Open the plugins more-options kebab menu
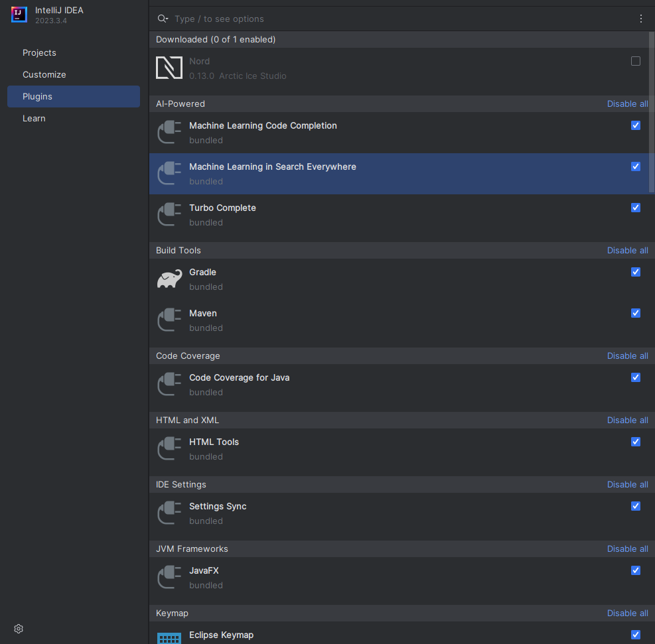This screenshot has height=644, width=655. click(641, 19)
